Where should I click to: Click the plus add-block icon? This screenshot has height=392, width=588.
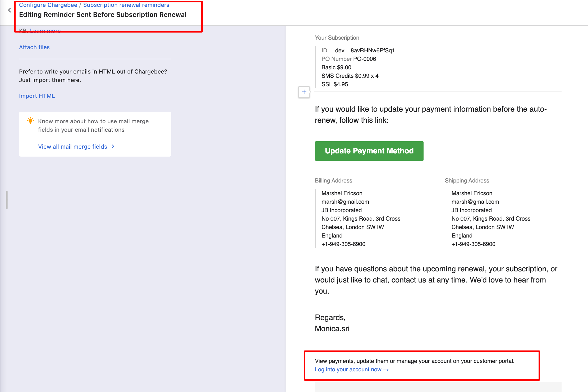(304, 92)
